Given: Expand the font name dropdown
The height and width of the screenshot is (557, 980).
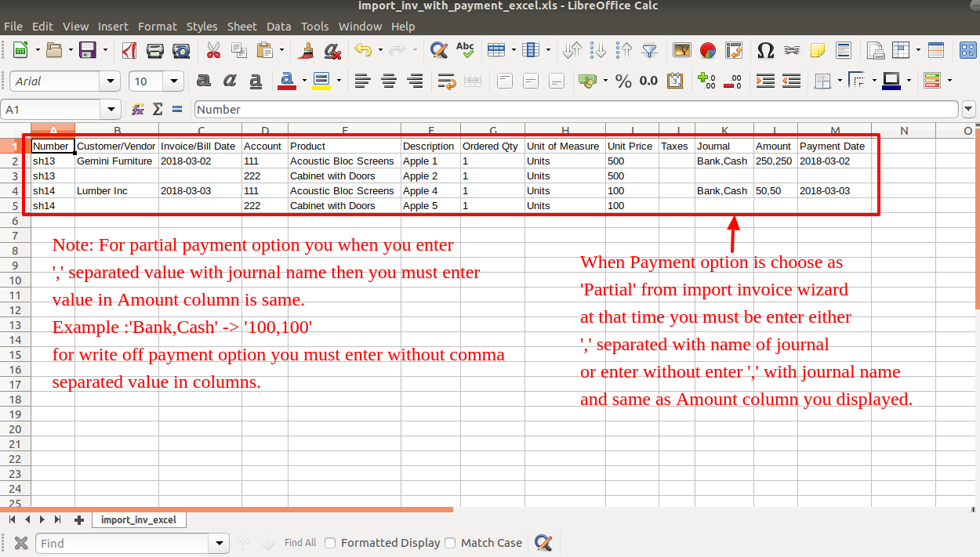Looking at the screenshot, I should pos(110,81).
